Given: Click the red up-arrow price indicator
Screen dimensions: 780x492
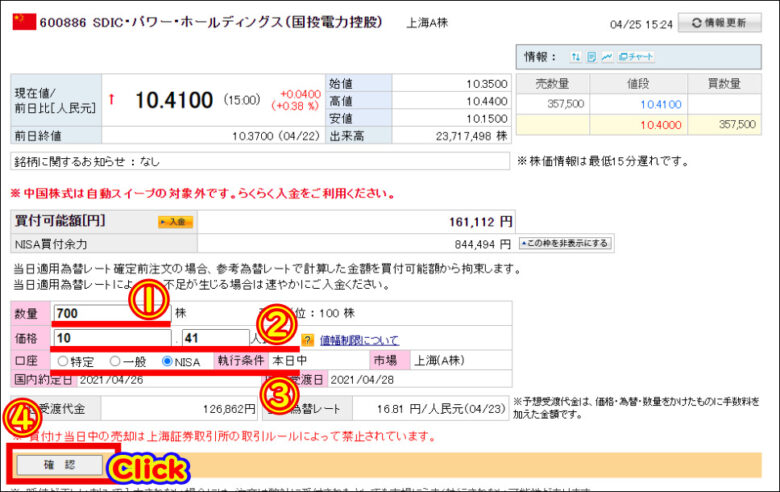Looking at the screenshot, I should (111, 99).
